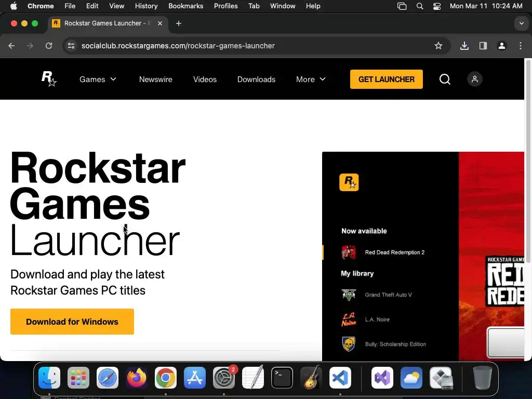Open Safari from the dock
The height and width of the screenshot is (399, 532).
tap(108, 378)
